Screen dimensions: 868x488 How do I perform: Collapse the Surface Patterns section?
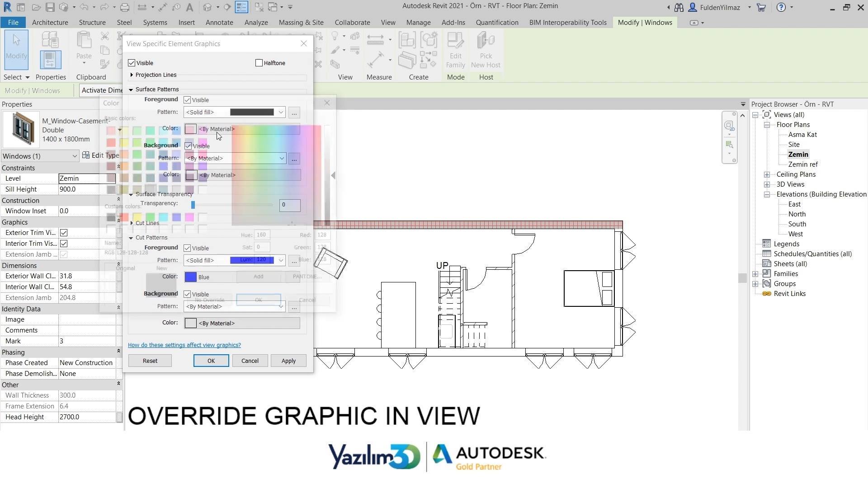pos(131,89)
